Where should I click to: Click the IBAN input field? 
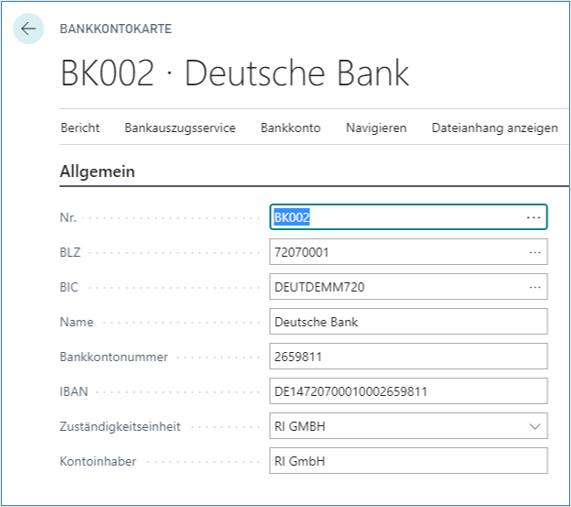(x=408, y=391)
